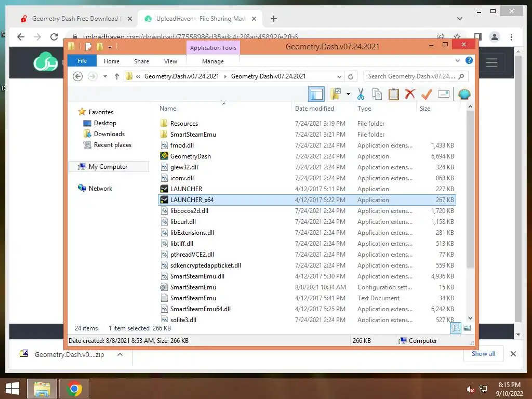The width and height of the screenshot is (532, 399).
Task: Click the Explorer Back arrow button
Action: [x=78, y=76]
